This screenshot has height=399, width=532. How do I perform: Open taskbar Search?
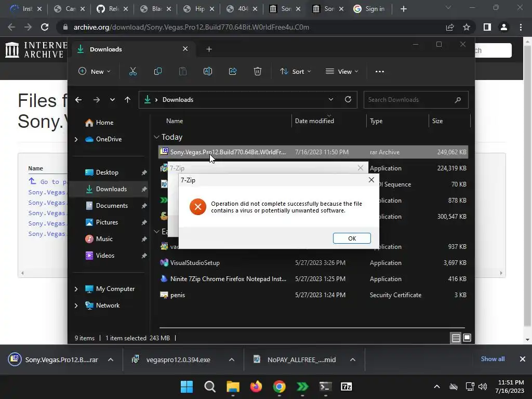pyautogui.click(x=210, y=387)
